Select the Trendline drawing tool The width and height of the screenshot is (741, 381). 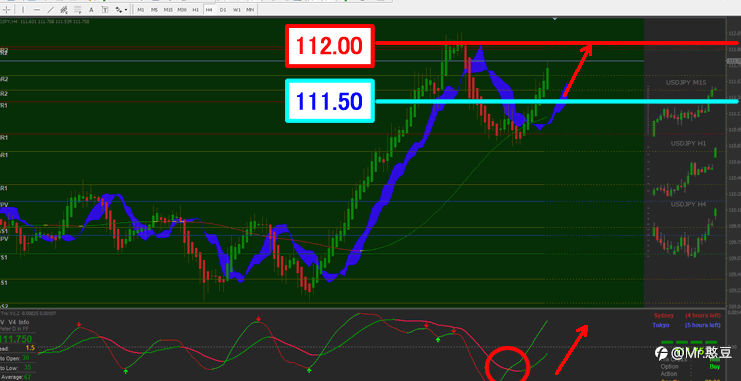point(51,9)
